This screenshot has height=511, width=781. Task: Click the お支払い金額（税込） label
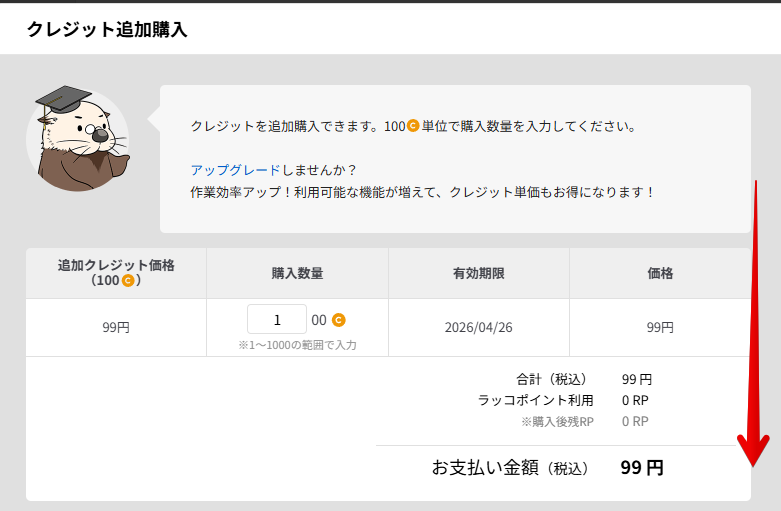tap(510, 468)
